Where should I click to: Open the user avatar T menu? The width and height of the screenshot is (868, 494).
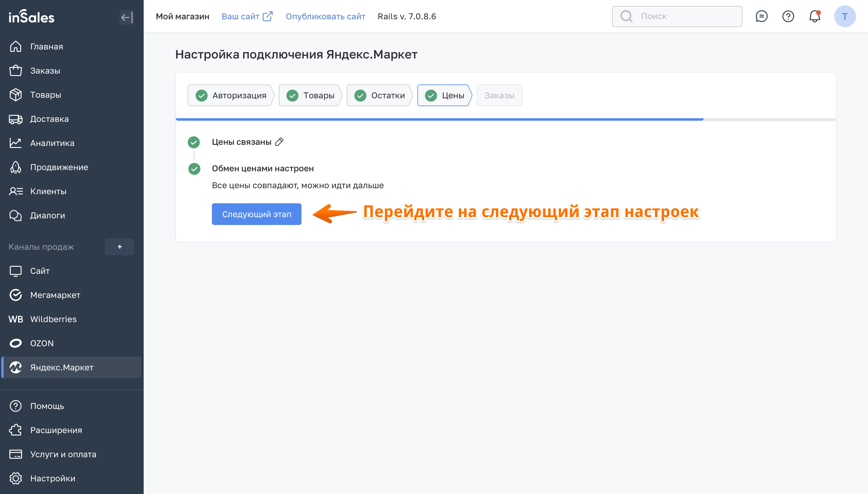point(844,16)
